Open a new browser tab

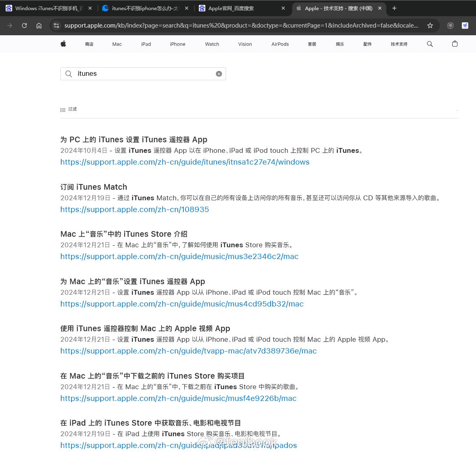coord(394,8)
